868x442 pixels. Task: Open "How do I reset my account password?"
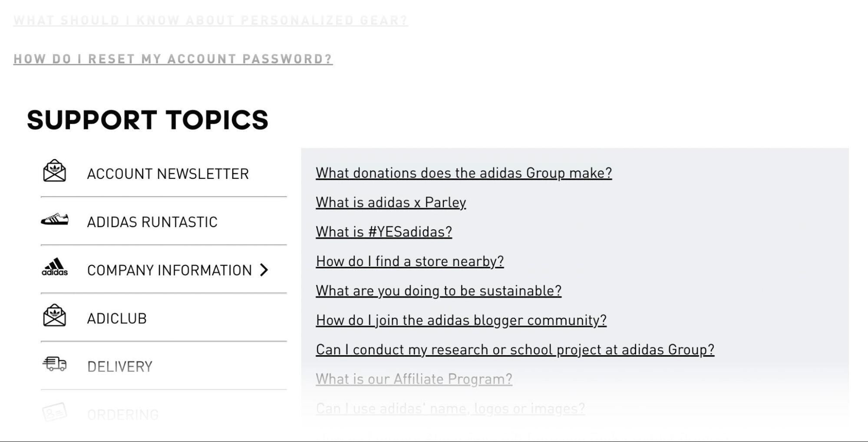(173, 59)
